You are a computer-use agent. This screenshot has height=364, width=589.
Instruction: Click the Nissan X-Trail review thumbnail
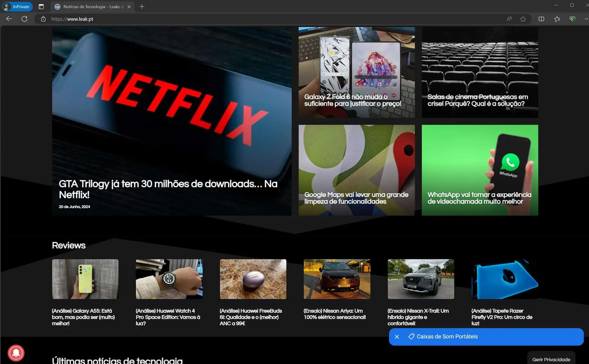(421, 279)
